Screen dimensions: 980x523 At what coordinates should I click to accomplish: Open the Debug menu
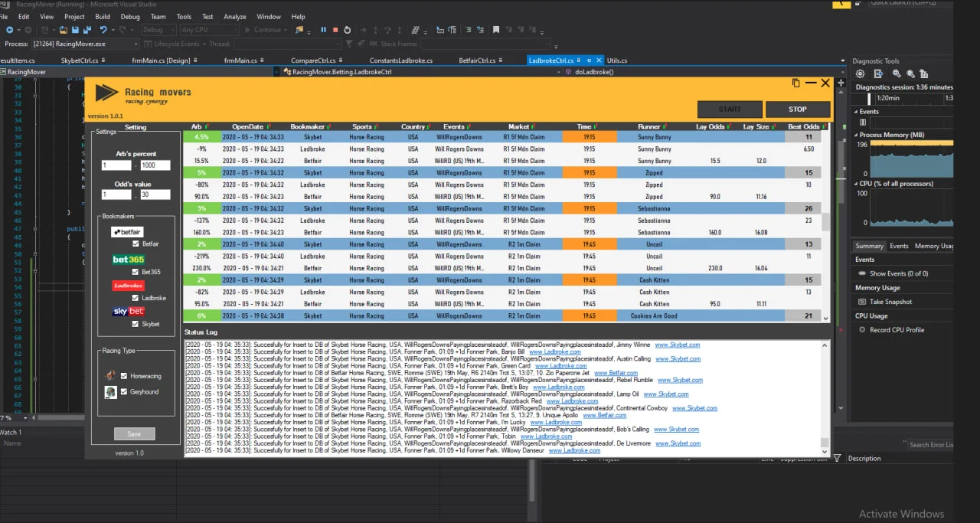(130, 16)
